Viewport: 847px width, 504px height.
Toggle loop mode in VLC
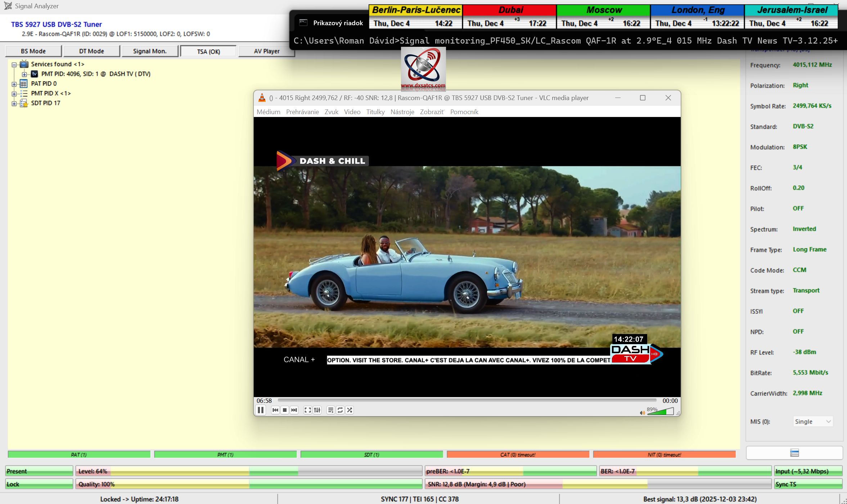pyautogui.click(x=340, y=410)
